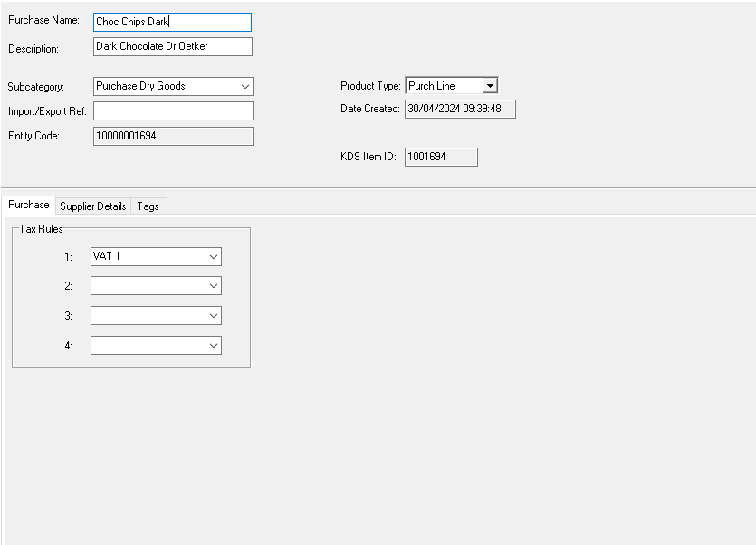Click the Purchase Name text field

coord(172,22)
